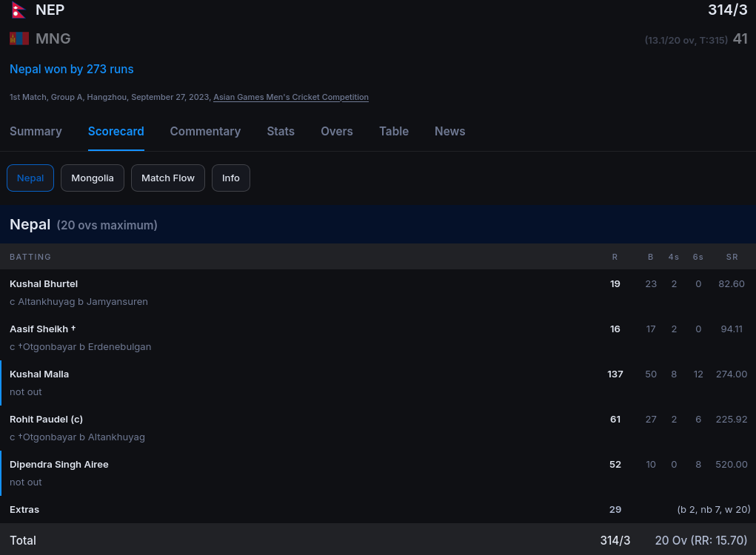Click the 6s column header

[x=698, y=257]
